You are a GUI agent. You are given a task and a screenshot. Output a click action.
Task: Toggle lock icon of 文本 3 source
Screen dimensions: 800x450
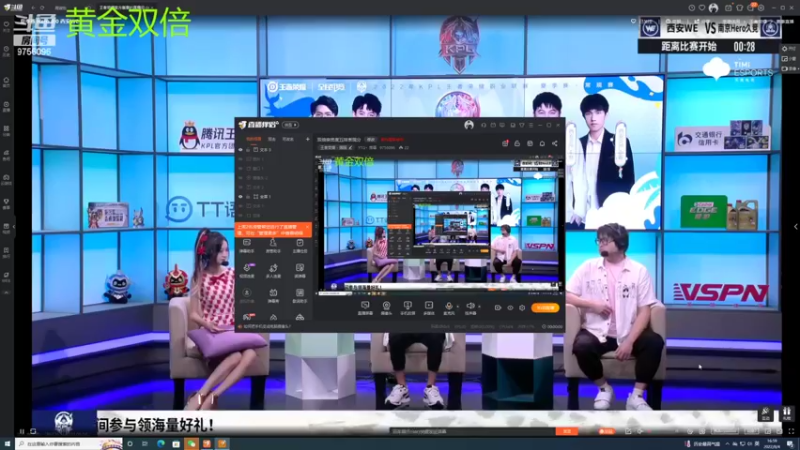(248, 150)
